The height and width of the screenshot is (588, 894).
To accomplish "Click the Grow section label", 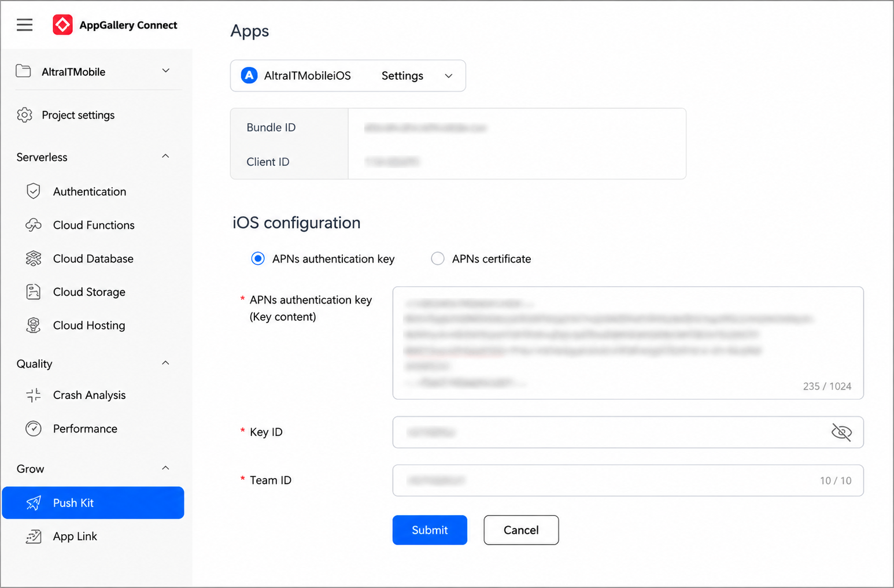I will click(30, 469).
